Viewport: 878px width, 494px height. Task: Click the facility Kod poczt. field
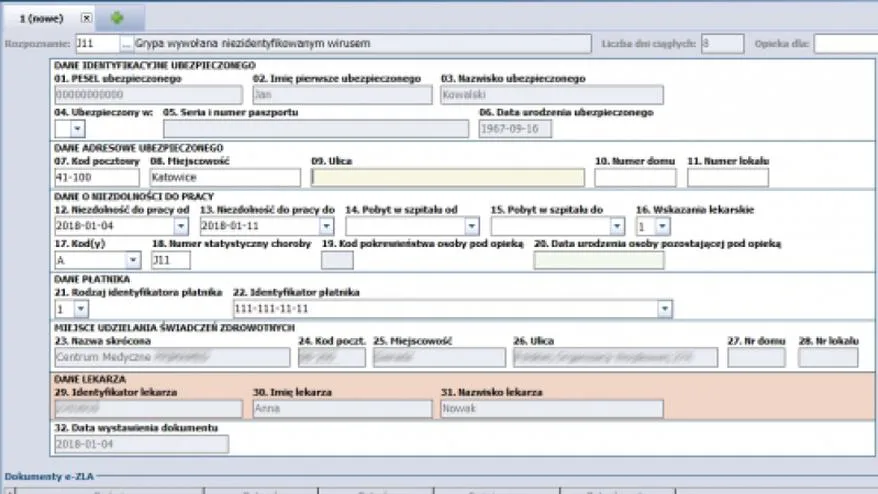coord(331,357)
